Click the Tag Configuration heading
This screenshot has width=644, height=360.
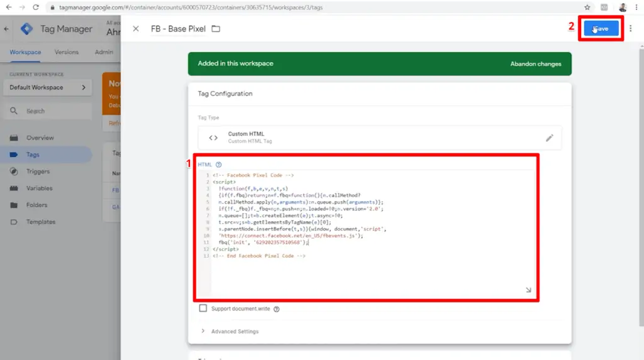pos(225,94)
